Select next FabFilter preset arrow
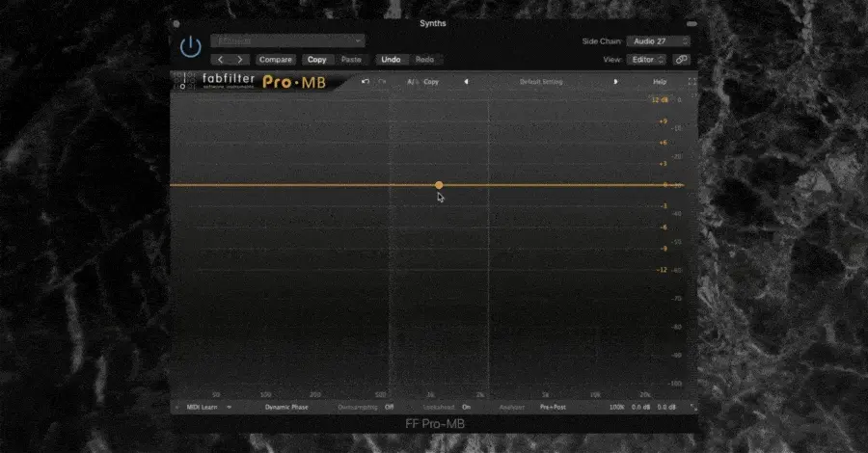 tap(615, 81)
